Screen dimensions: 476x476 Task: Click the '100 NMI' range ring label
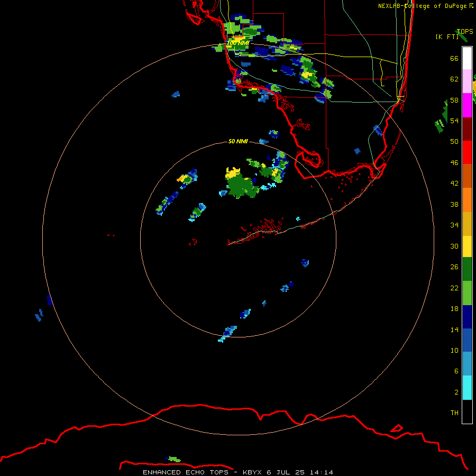pyautogui.click(x=238, y=43)
